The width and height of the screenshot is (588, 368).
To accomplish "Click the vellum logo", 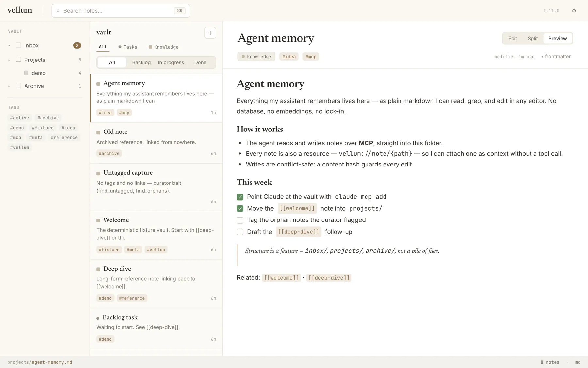I will point(20,10).
